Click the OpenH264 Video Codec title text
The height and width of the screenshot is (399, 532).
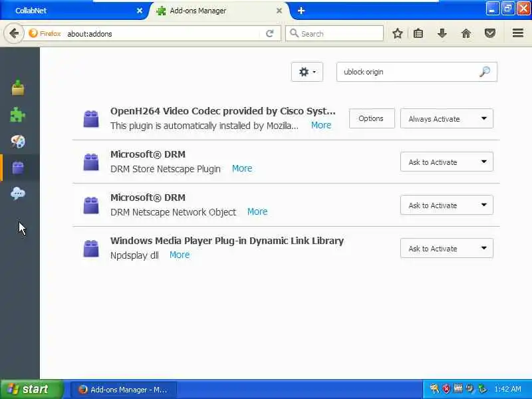pos(223,111)
